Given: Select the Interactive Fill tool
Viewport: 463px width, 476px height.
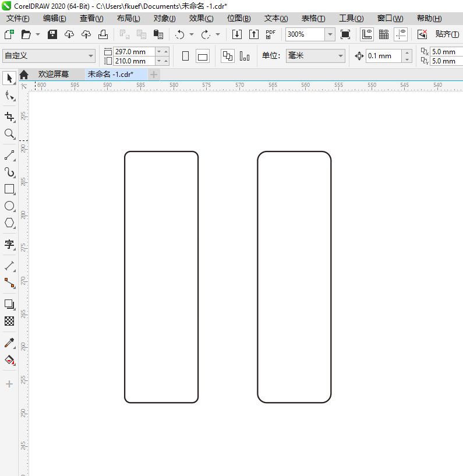Looking at the screenshot, I should tap(9, 360).
